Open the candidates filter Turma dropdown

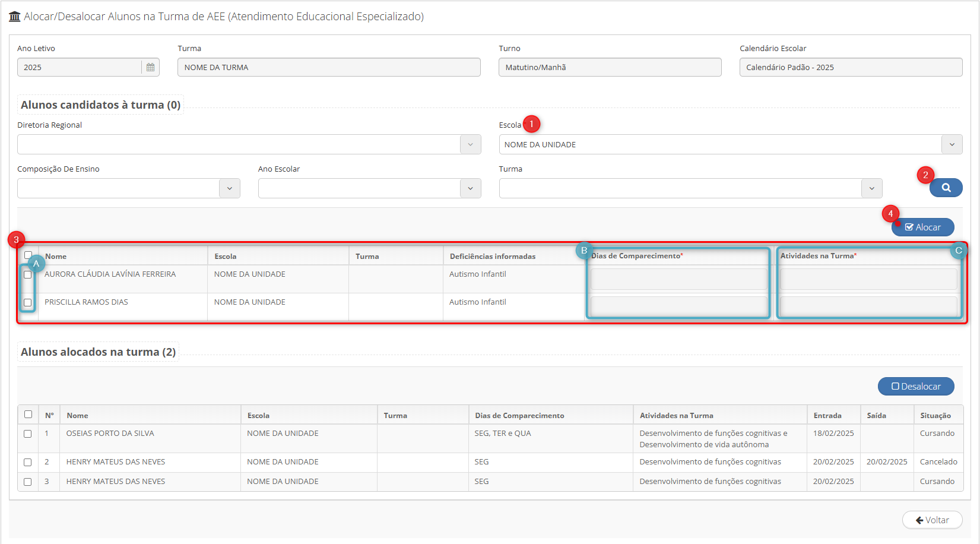[871, 188]
